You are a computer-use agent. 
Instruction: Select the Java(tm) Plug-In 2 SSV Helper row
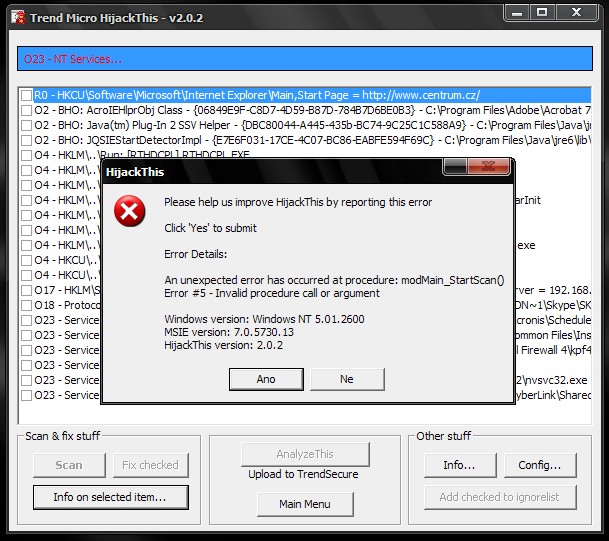312,125
